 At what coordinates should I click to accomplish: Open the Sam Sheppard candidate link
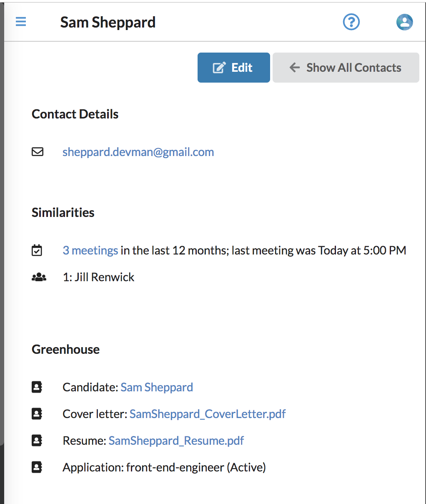coord(157,387)
